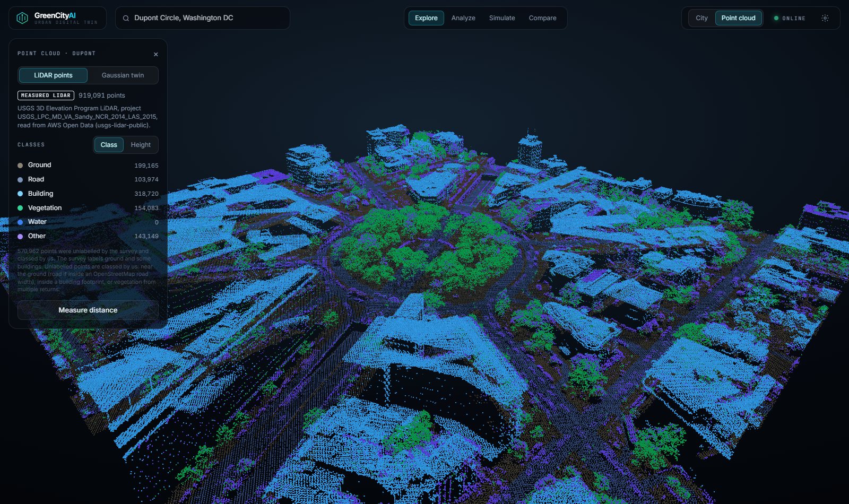Click the Measure distance button
Image resolution: width=849 pixels, height=504 pixels.
88,310
